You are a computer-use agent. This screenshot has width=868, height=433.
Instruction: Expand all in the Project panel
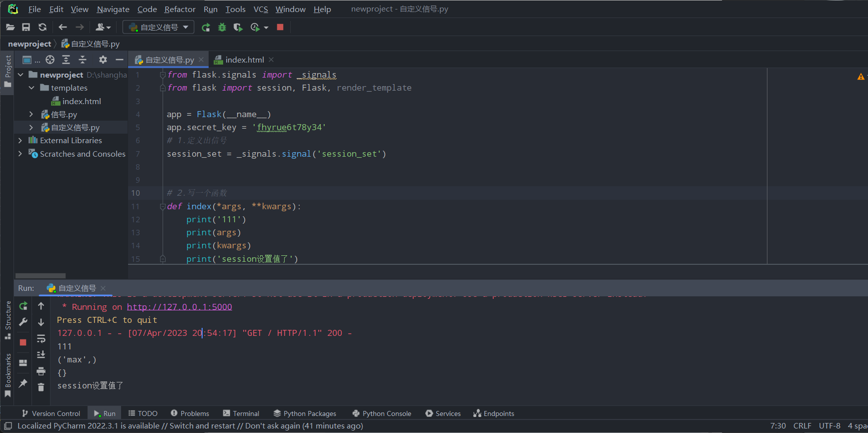pos(66,60)
